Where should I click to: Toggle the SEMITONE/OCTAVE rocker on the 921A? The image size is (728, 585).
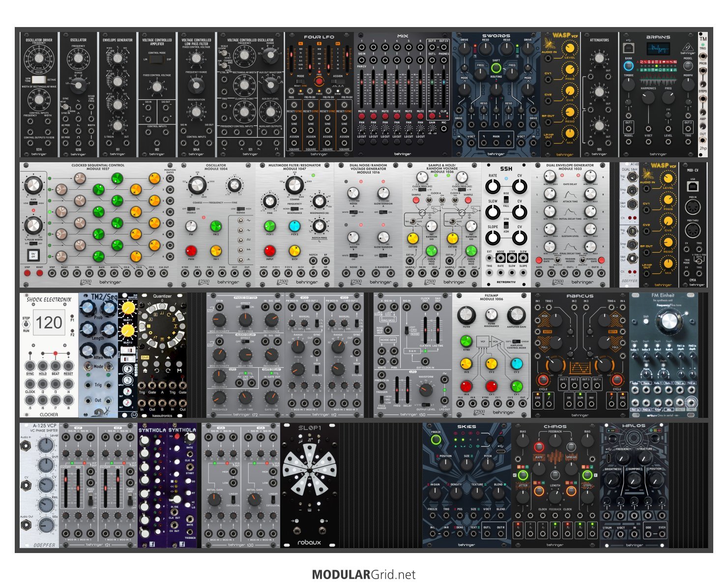click(39, 79)
